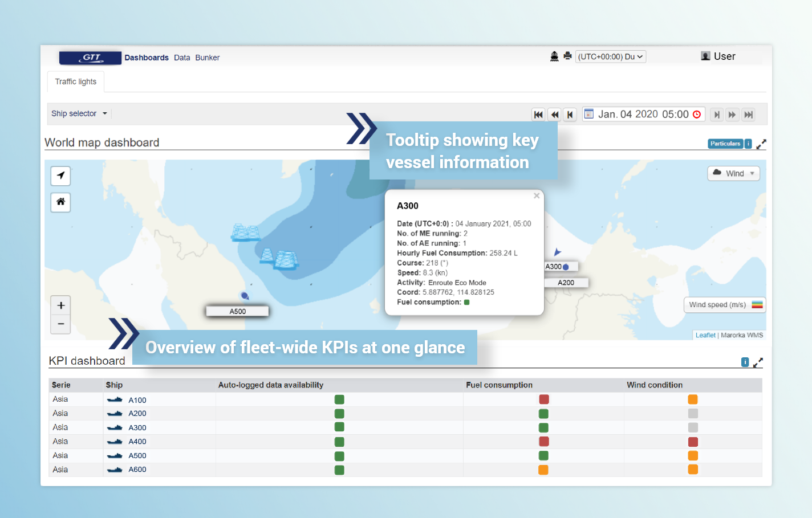Click the Particulars button
Screen dimensions: 812x518
725,144
